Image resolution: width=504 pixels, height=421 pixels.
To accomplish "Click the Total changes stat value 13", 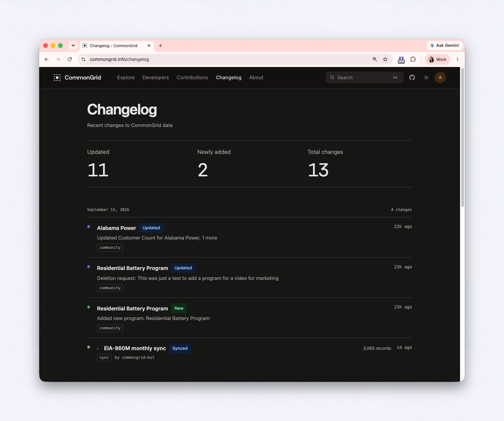I will coord(318,170).
